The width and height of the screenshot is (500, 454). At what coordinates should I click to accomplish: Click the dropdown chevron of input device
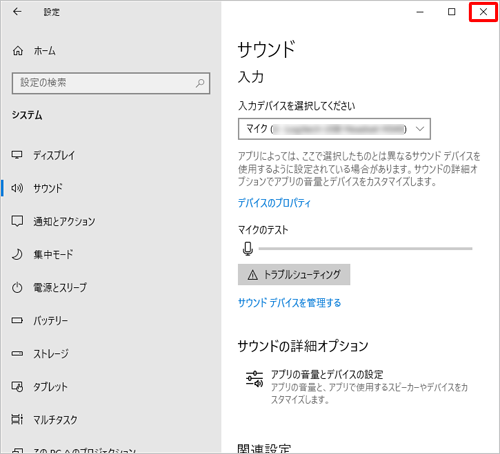(420, 129)
